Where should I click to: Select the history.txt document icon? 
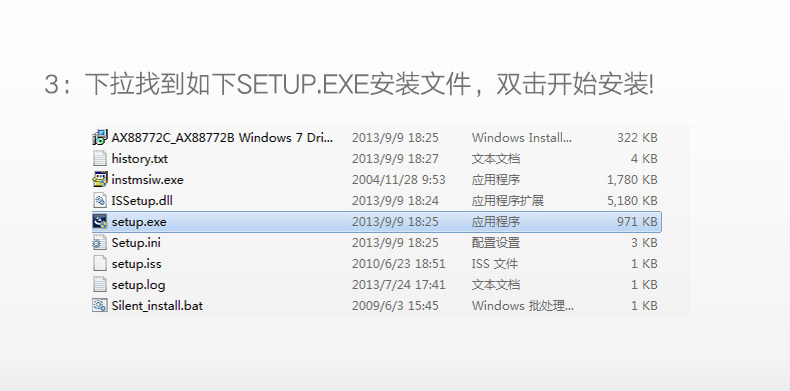100,159
